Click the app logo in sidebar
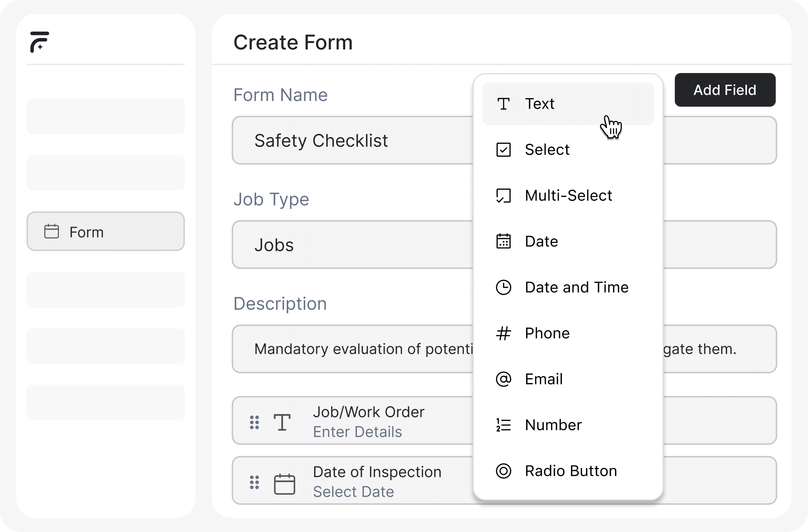The image size is (808, 532). (39, 42)
